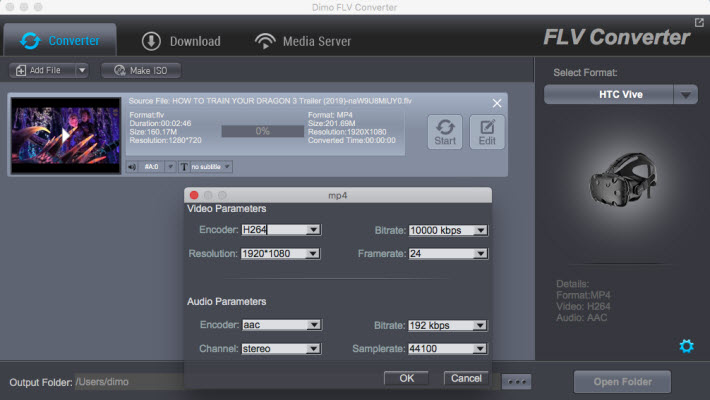Switch to the Download tab

[x=181, y=41]
